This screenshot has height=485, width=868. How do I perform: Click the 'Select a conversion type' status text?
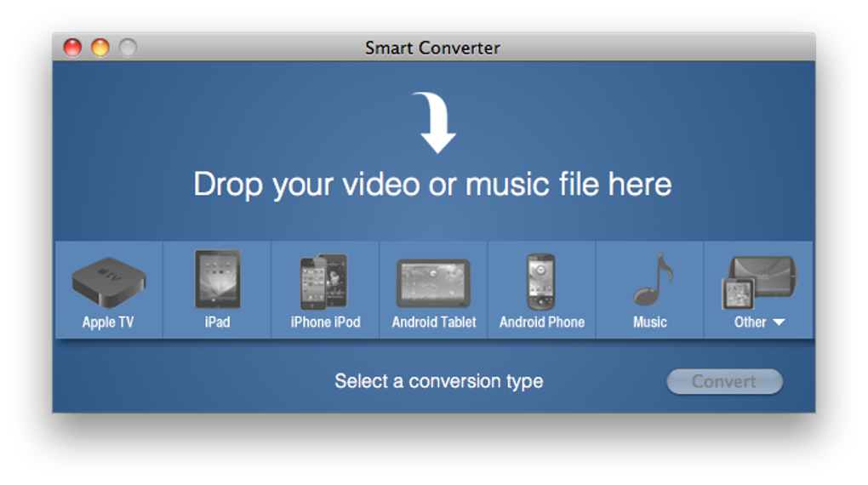click(438, 381)
